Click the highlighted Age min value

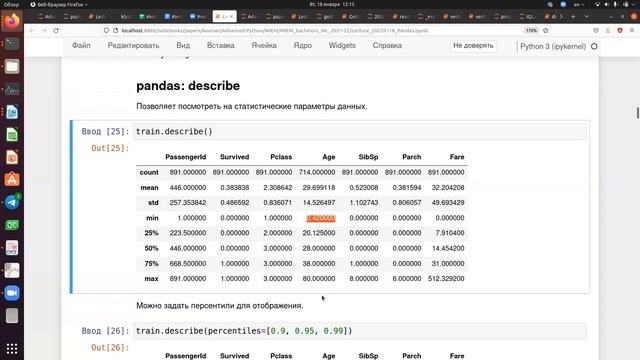tap(321, 218)
